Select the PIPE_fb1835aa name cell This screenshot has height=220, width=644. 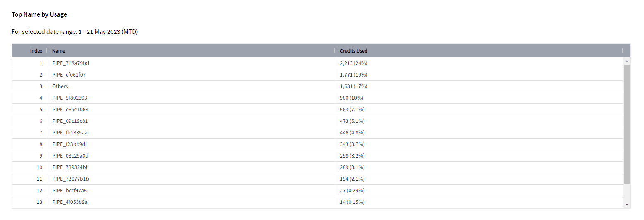(69, 133)
